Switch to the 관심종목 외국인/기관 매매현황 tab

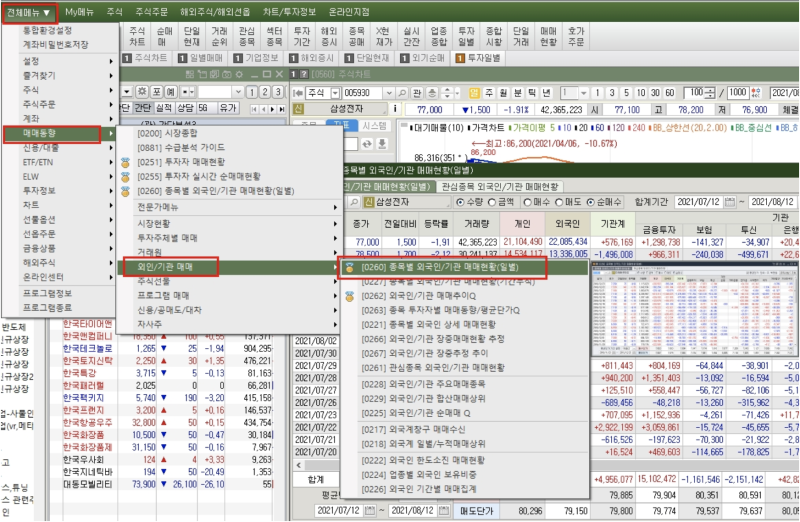click(x=498, y=186)
